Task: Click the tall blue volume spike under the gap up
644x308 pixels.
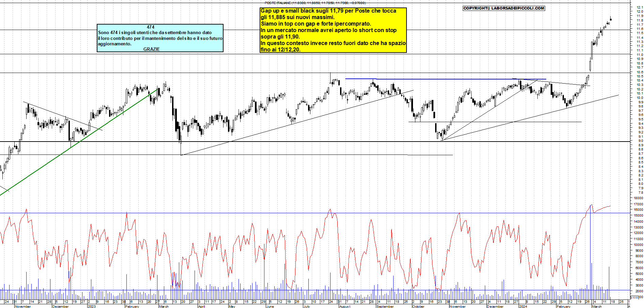Action: tap(590, 252)
